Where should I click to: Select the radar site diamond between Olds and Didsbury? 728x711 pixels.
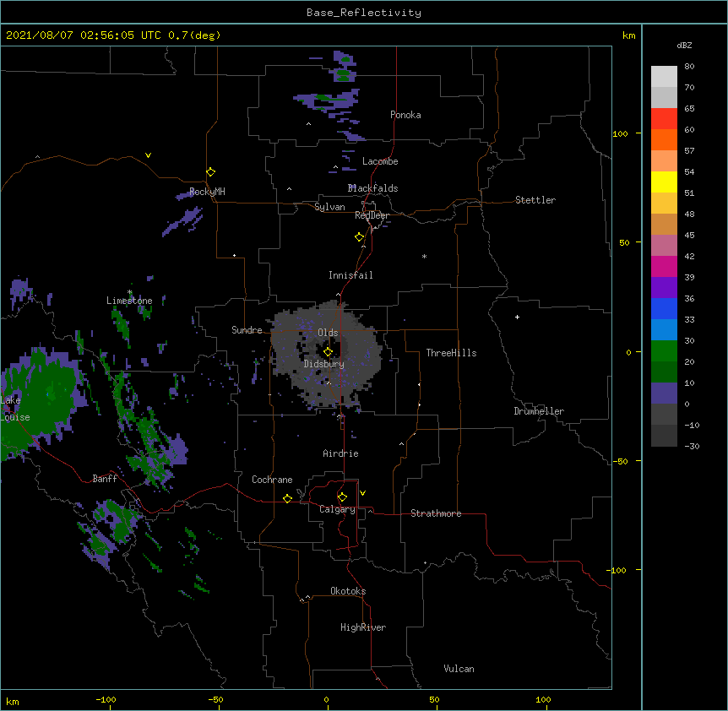328,351
